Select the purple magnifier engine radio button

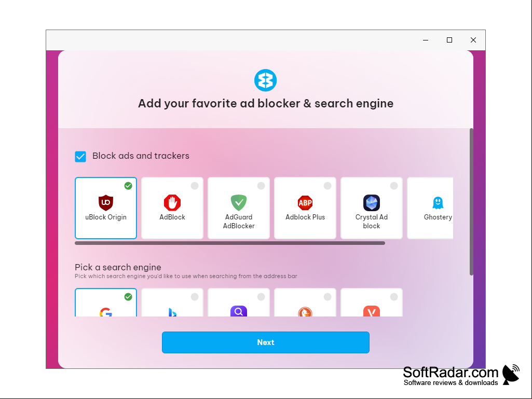(x=261, y=297)
